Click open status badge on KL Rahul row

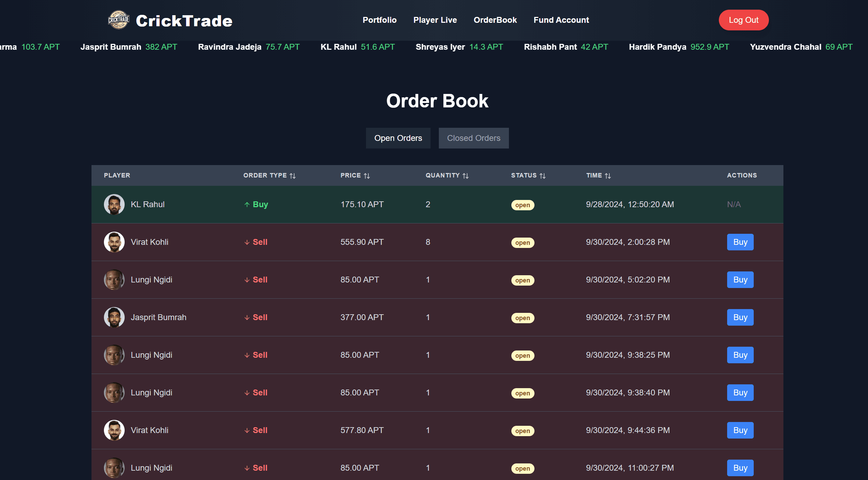pyautogui.click(x=523, y=205)
